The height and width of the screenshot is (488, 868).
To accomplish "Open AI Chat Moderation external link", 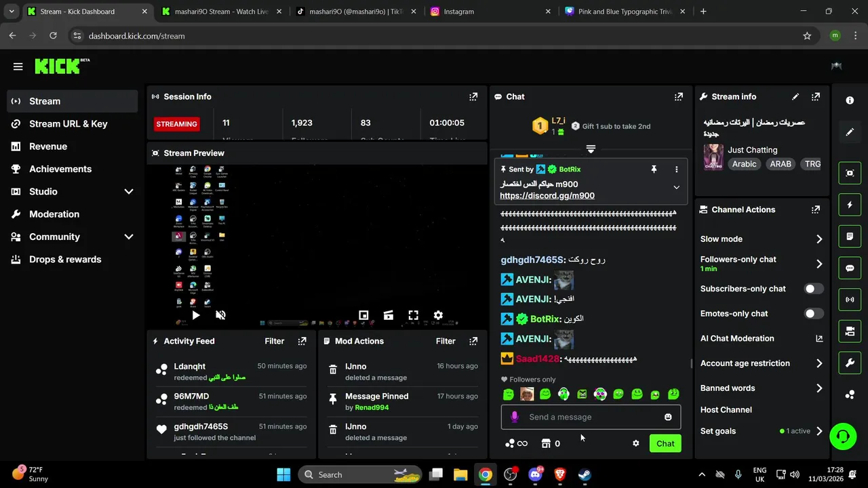I will pos(819,339).
